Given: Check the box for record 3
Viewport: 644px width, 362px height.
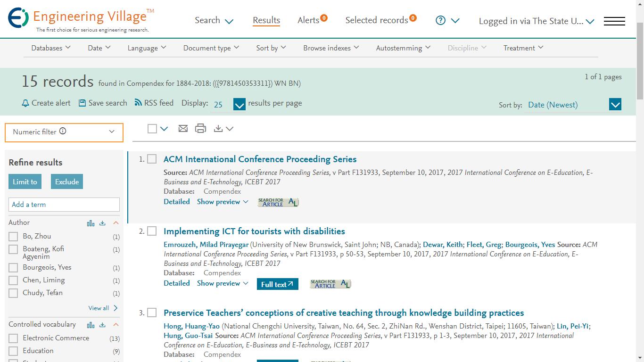Looking at the screenshot, I should click(x=152, y=313).
